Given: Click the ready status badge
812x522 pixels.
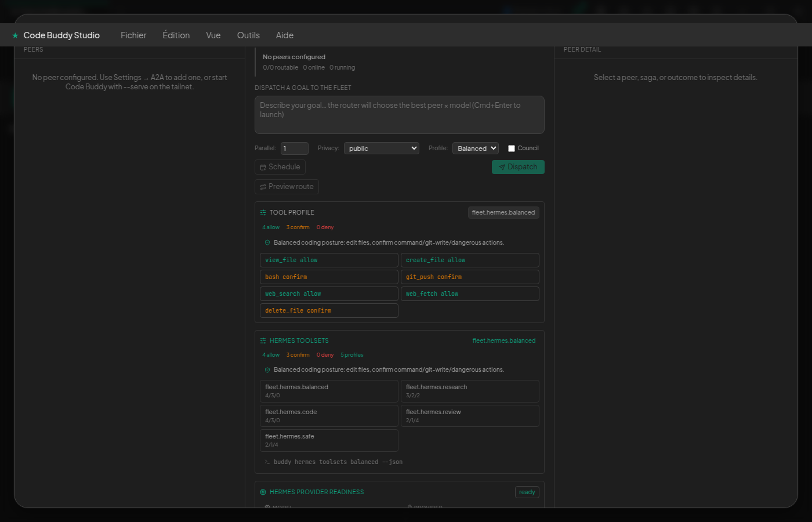Looking at the screenshot, I should [x=527, y=492].
